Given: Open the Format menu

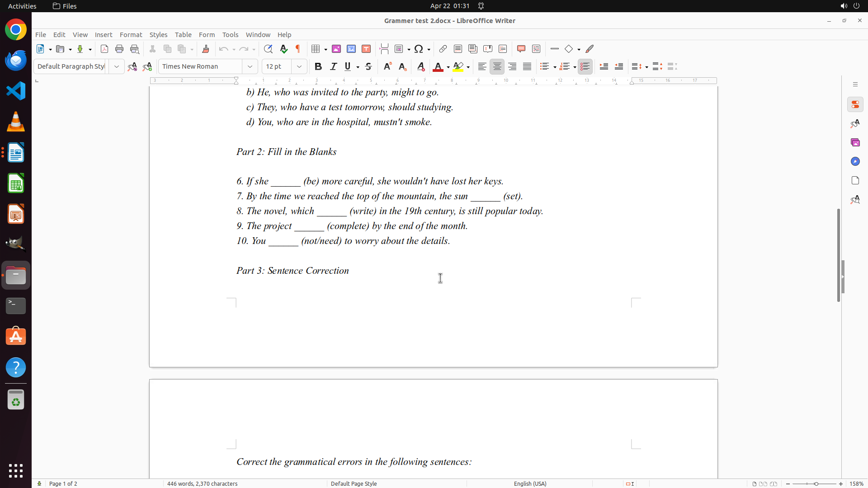Looking at the screenshot, I should point(131,35).
